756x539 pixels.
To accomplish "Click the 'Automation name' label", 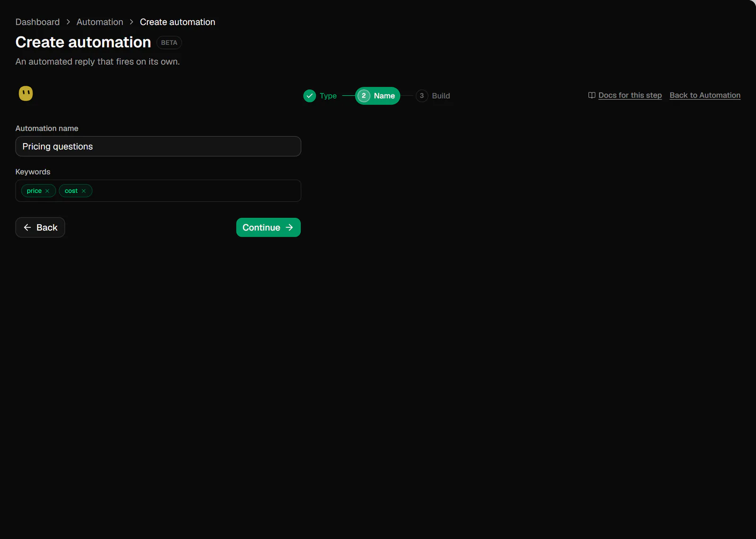I will click(x=47, y=128).
